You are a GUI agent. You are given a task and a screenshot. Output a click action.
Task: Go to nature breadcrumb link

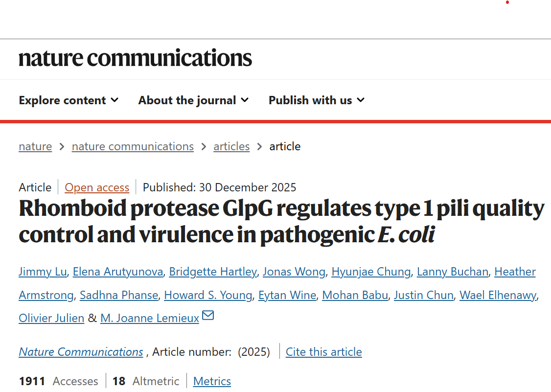(x=35, y=146)
